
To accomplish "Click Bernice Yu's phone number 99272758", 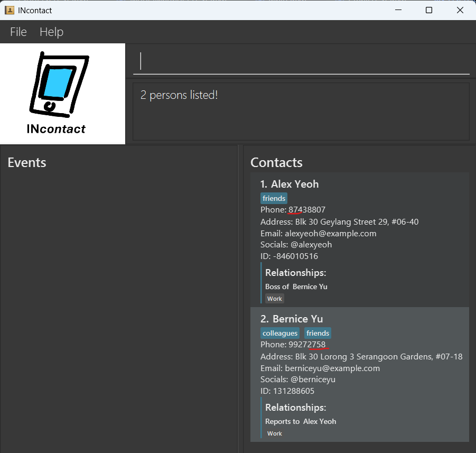I will [307, 345].
